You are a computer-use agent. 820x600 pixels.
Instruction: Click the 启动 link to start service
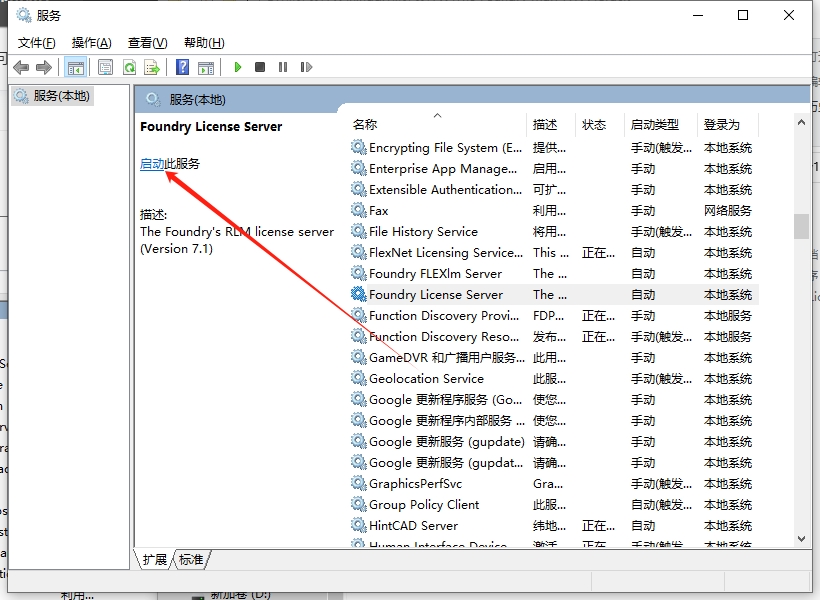tap(152, 164)
